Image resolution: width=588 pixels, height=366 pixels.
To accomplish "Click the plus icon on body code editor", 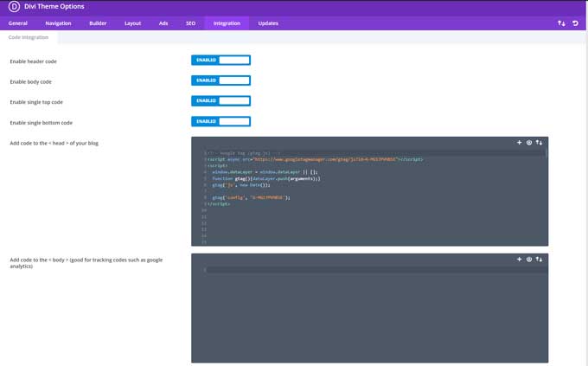I will (x=519, y=260).
